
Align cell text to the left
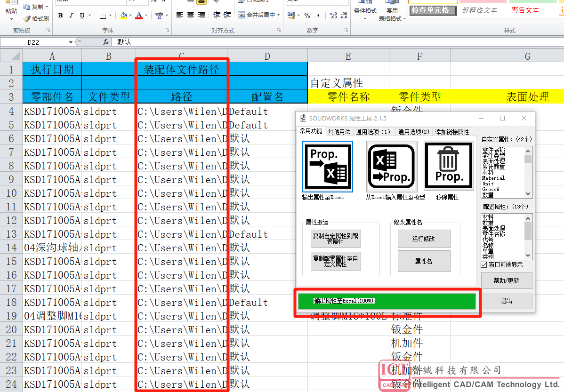click(x=179, y=15)
